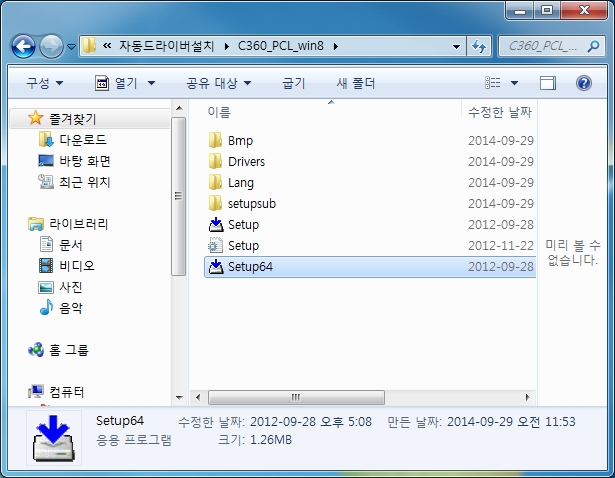The width and height of the screenshot is (615, 478).
Task: Select the setupsub folder
Action: click(250, 204)
